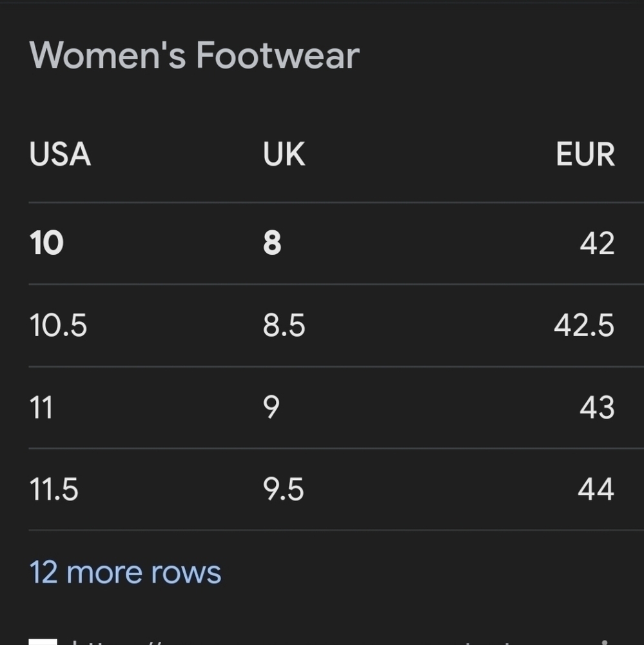Click the USA 11 cell
644x645 pixels.
(41, 407)
